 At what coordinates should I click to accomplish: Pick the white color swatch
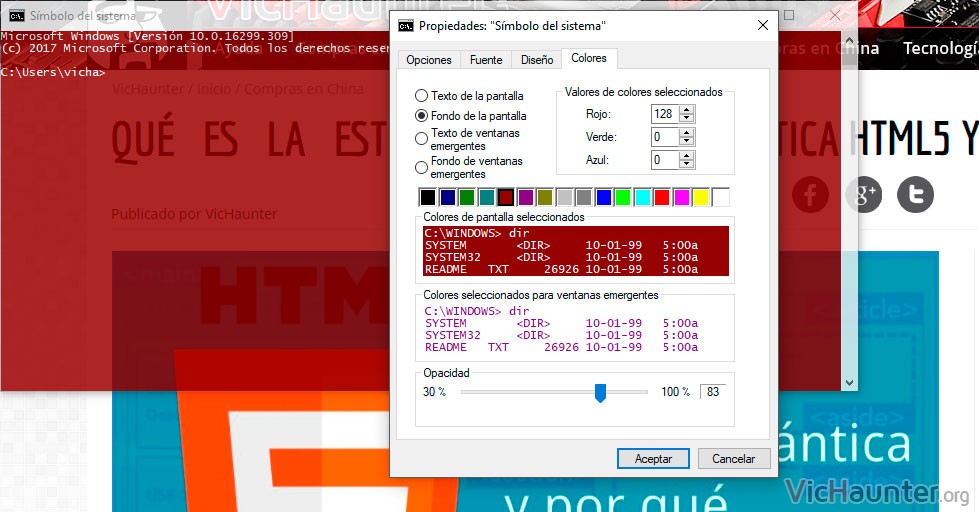pyautogui.click(x=721, y=198)
